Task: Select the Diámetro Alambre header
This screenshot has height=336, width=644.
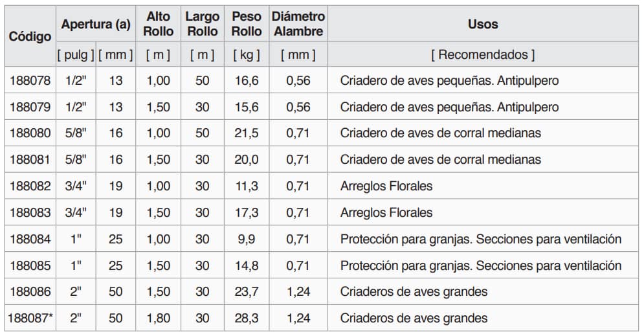Action: pos(298,24)
